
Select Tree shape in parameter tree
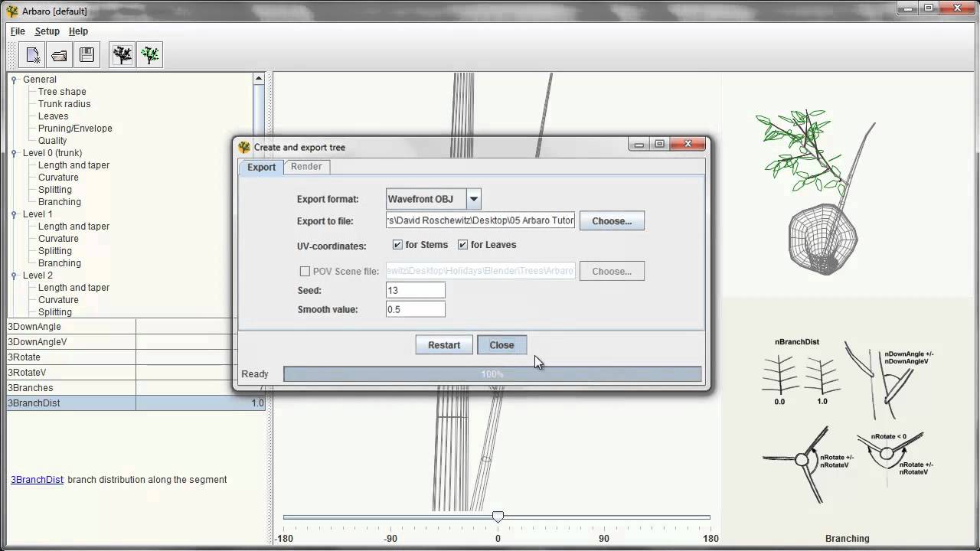click(x=62, y=92)
